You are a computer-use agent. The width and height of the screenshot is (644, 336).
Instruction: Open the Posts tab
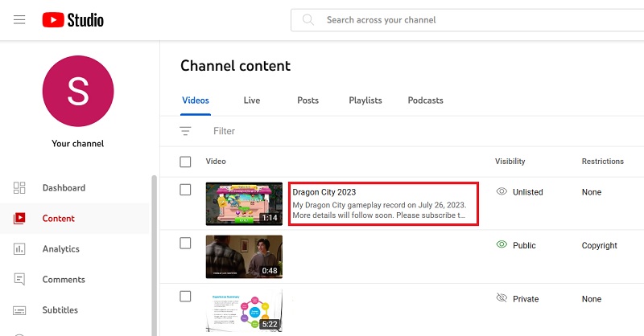[308, 100]
